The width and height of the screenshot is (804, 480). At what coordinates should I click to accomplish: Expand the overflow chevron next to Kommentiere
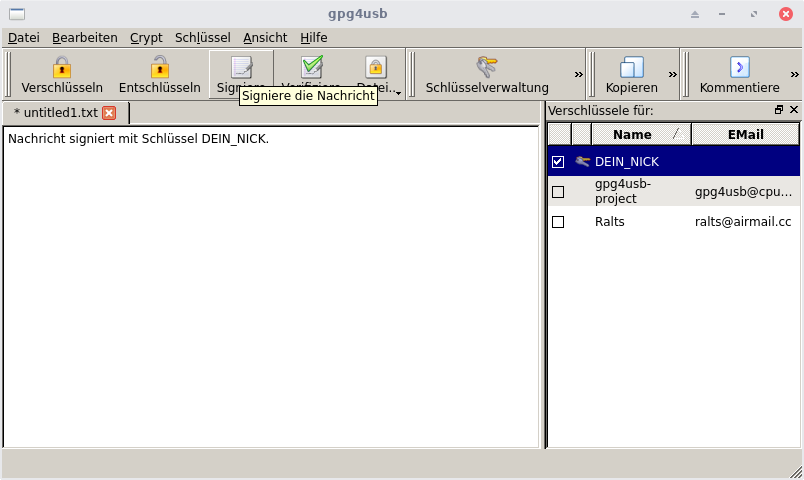[794, 74]
